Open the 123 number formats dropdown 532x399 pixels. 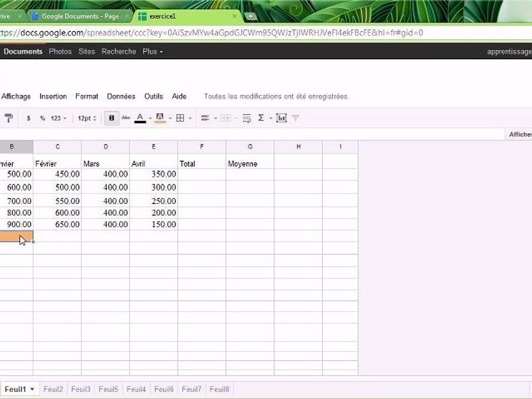(x=58, y=118)
